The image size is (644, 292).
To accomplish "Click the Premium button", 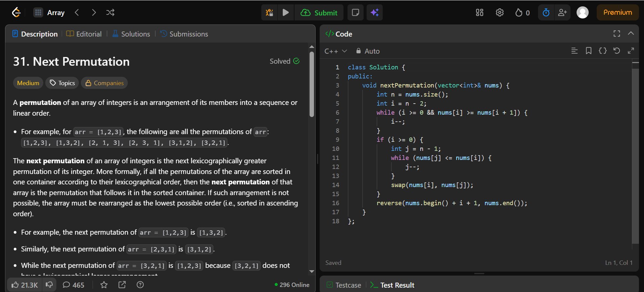I will pyautogui.click(x=618, y=13).
